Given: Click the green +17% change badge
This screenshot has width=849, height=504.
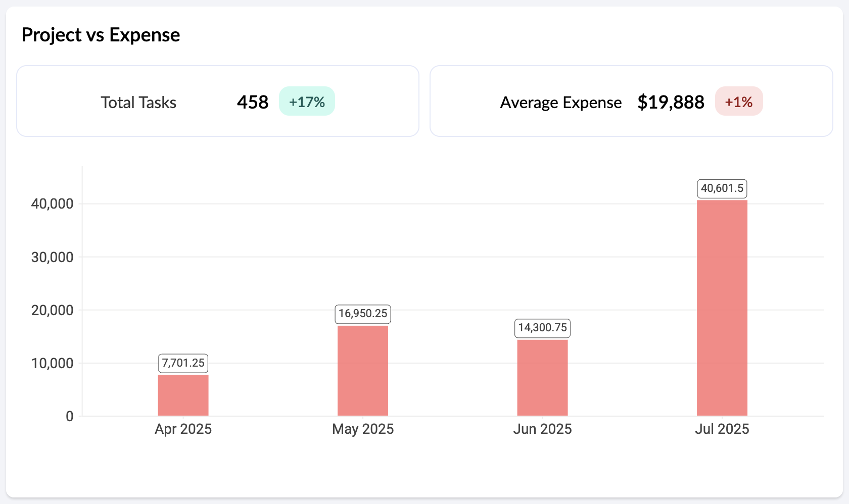Looking at the screenshot, I should point(307,102).
